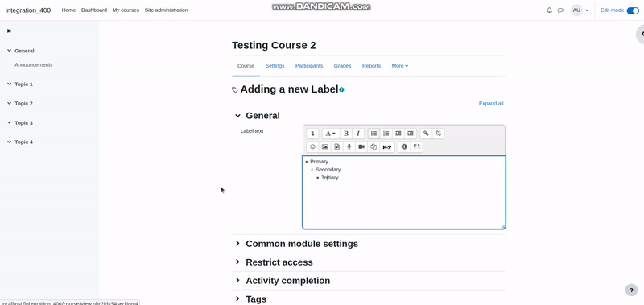The image size is (644, 305).
Task: Expand Topic 3 in the course index
Action: (9, 122)
